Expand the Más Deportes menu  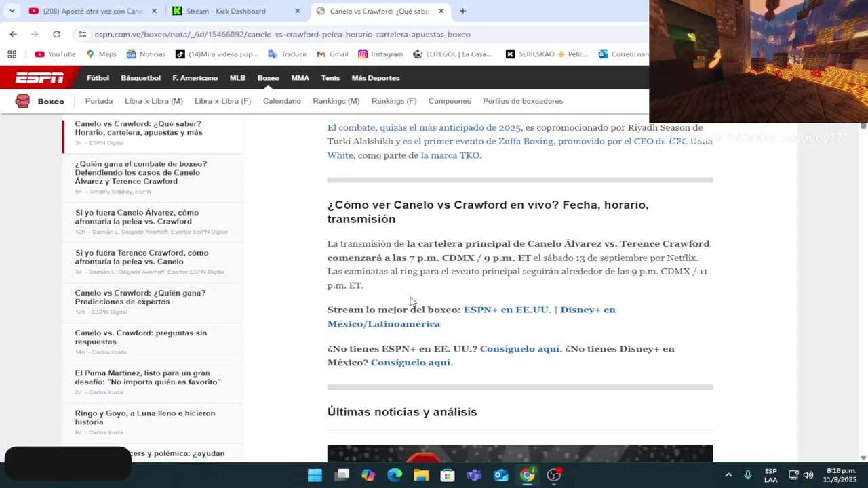click(376, 78)
